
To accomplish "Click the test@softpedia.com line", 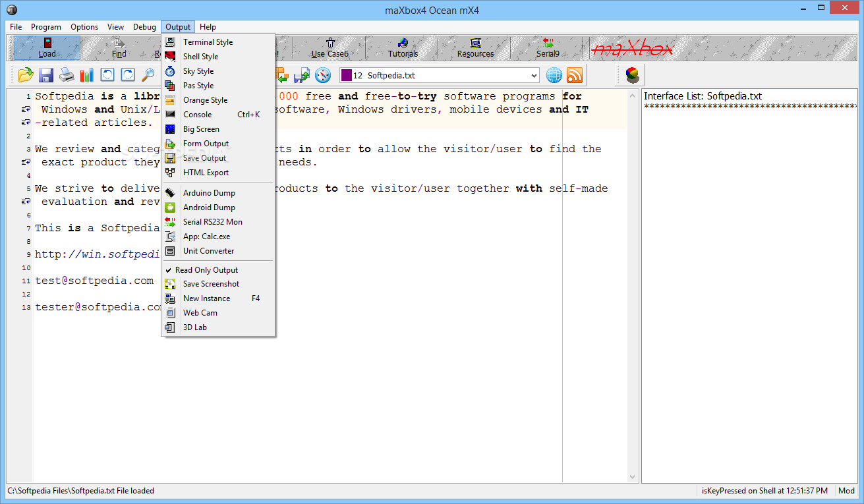I will [94, 281].
